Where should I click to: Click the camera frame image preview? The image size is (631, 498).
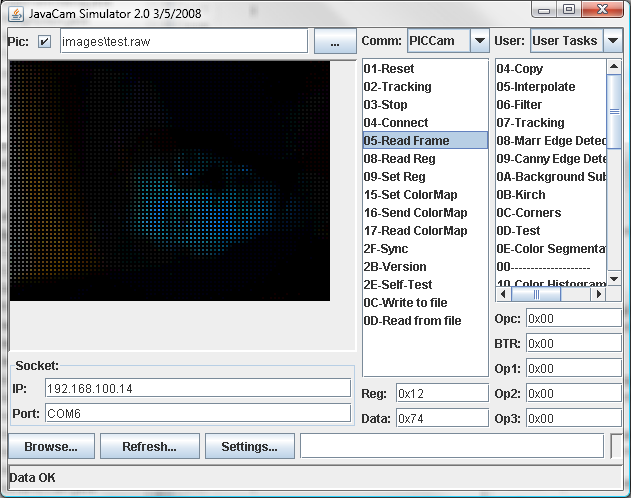(169, 181)
